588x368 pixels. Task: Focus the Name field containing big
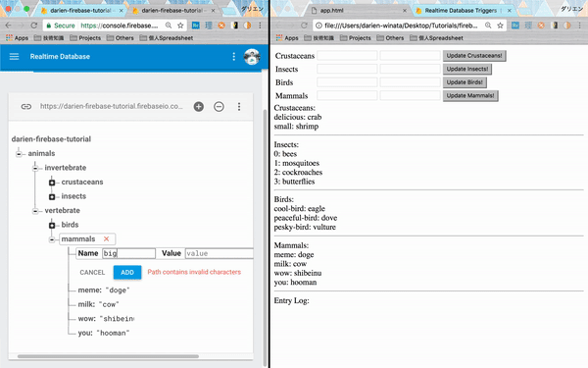[x=128, y=253]
